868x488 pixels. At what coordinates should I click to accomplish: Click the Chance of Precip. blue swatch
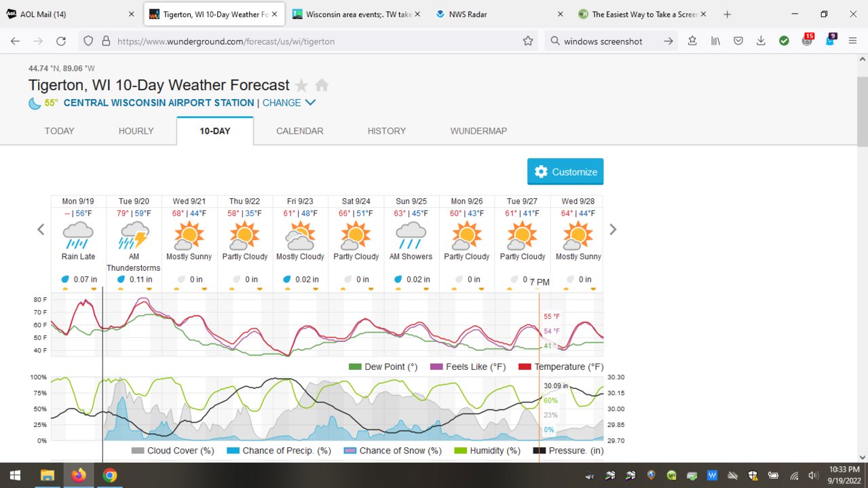(x=233, y=451)
